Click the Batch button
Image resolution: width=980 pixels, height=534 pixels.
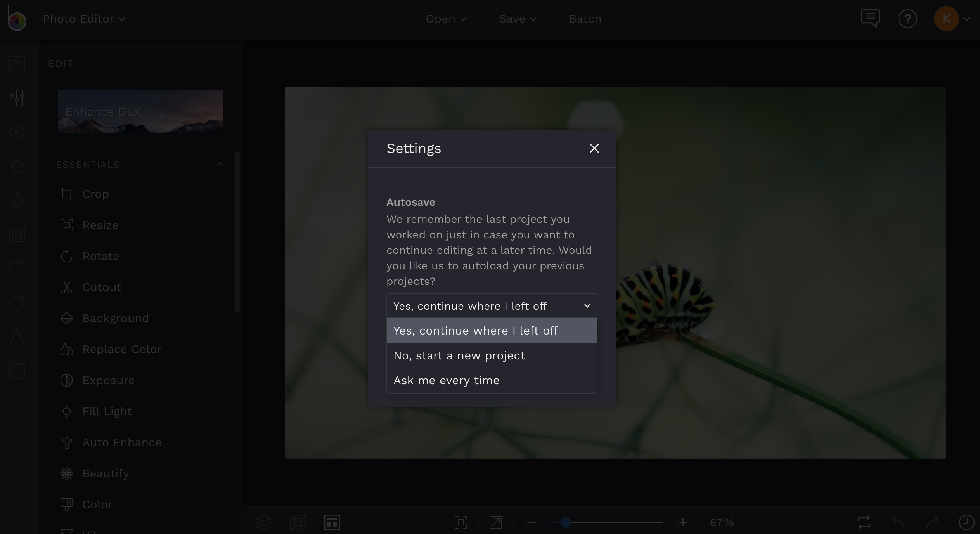[x=585, y=19]
